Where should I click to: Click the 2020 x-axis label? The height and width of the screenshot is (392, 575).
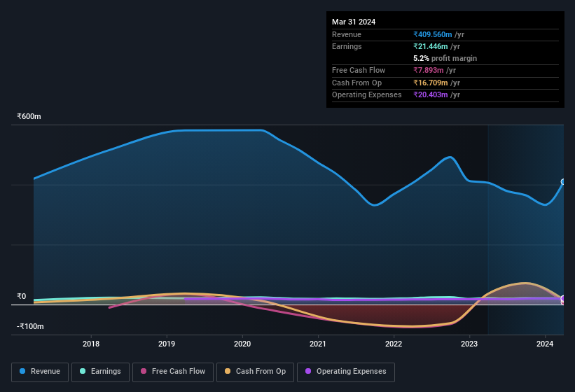pyautogui.click(x=242, y=344)
